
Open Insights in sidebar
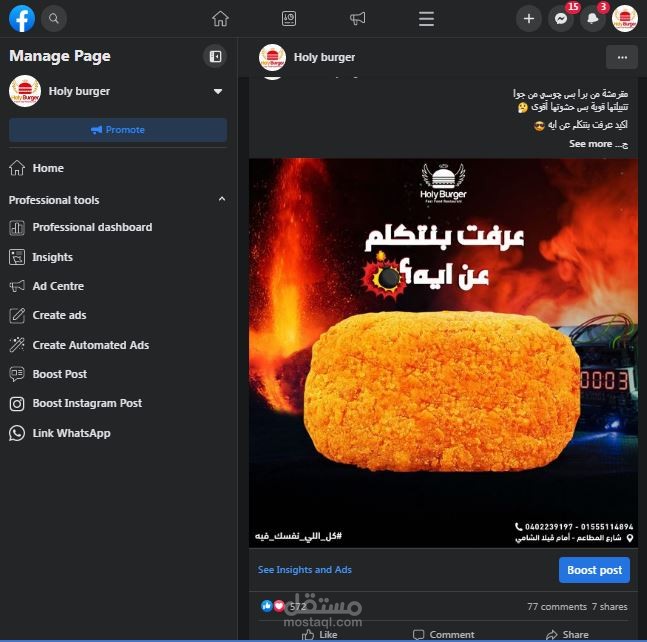(x=118, y=257)
